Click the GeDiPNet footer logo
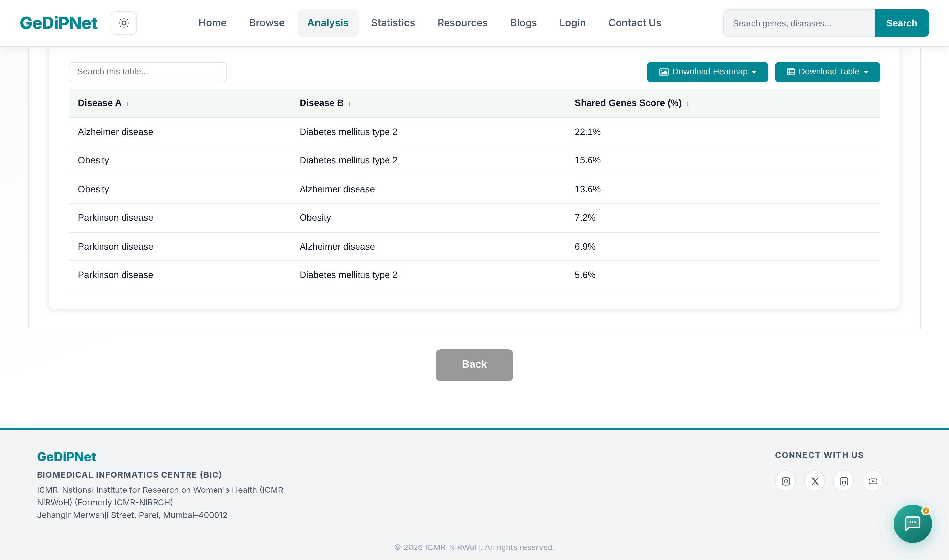 coord(67,457)
